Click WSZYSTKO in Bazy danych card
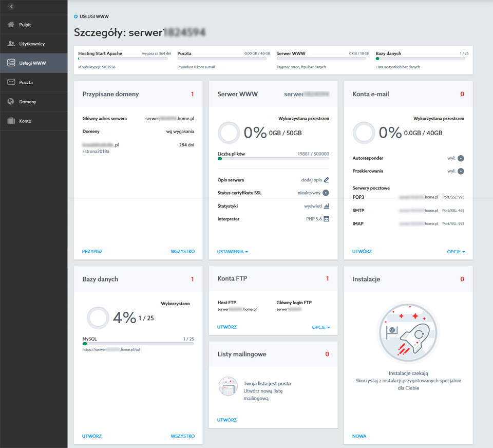This screenshot has width=493, height=448. pyautogui.click(x=183, y=436)
